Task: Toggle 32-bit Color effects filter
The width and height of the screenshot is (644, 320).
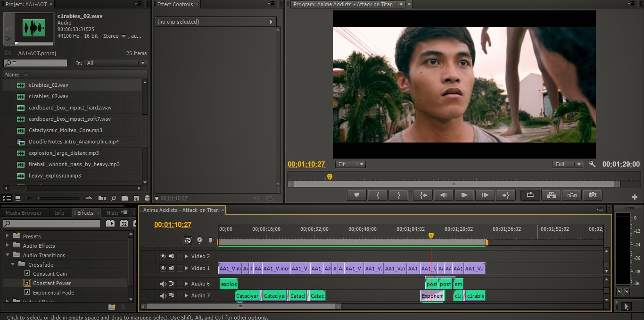Action: [124, 223]
